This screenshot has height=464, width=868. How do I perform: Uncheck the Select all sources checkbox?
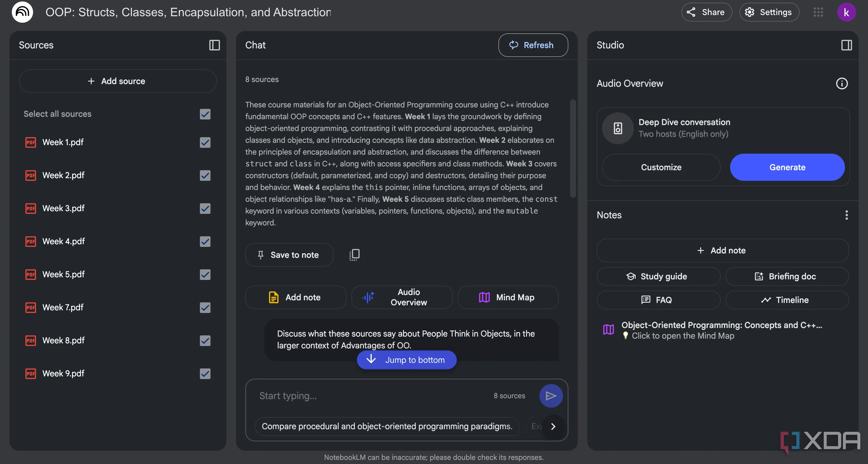click(205, 114)
